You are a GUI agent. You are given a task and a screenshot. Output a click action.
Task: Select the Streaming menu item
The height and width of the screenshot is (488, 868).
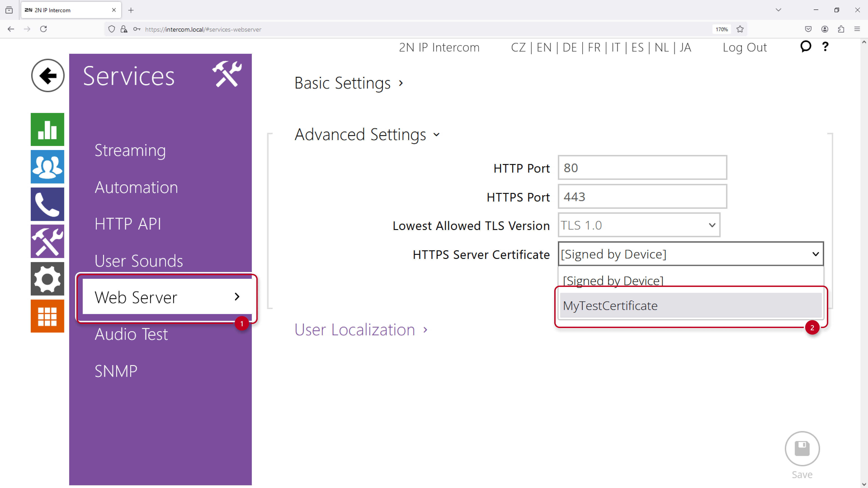tap(130, 150)
